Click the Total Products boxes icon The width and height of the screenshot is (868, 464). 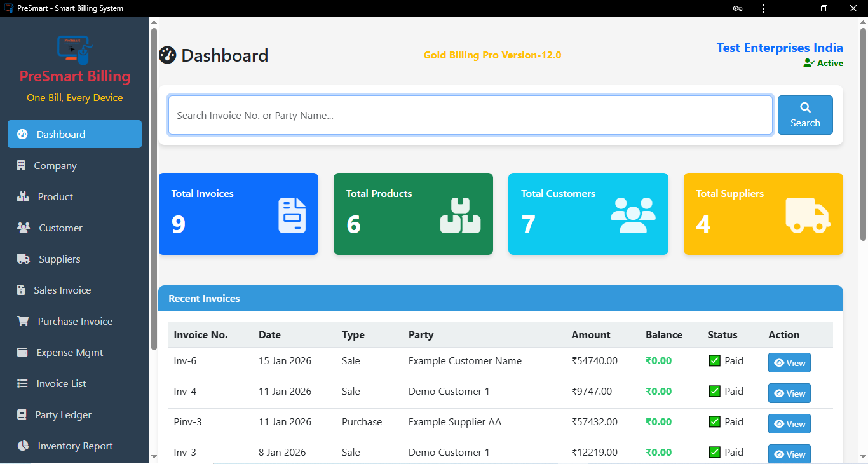coord(460,215)
